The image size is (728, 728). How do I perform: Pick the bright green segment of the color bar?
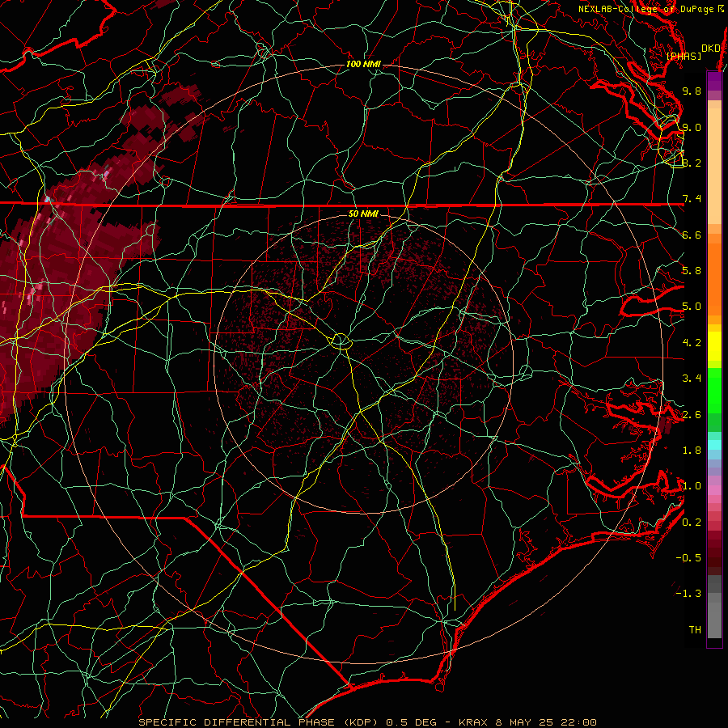[x=714, y=389]
